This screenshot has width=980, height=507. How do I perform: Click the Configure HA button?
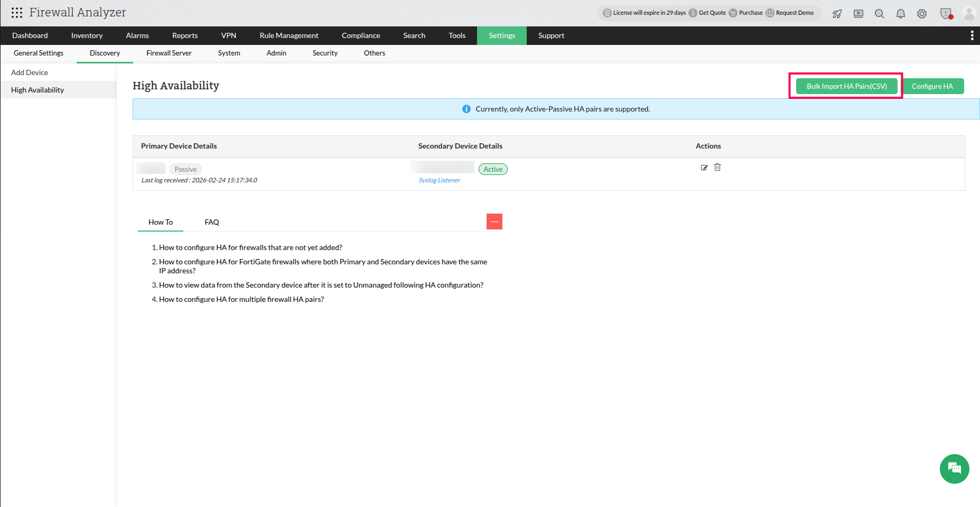[x=933, y=86]
